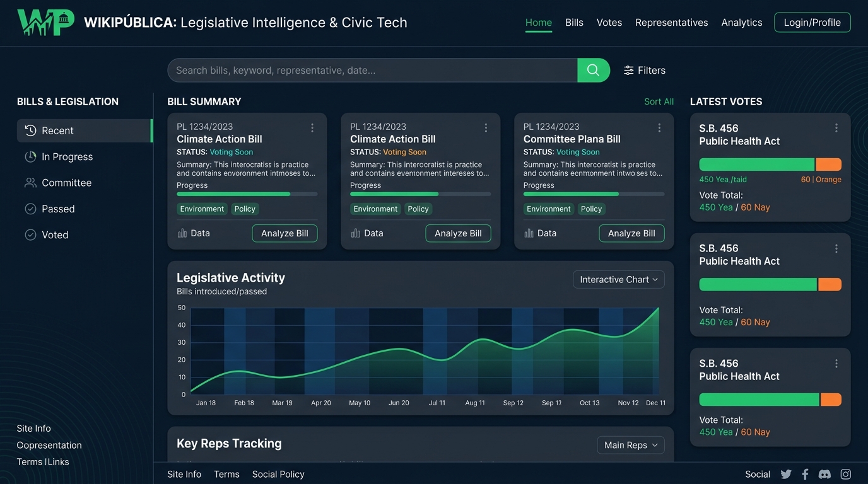Click the Voted checkmark icon
The image size is (868, 484).
click(x=30, y=234)
